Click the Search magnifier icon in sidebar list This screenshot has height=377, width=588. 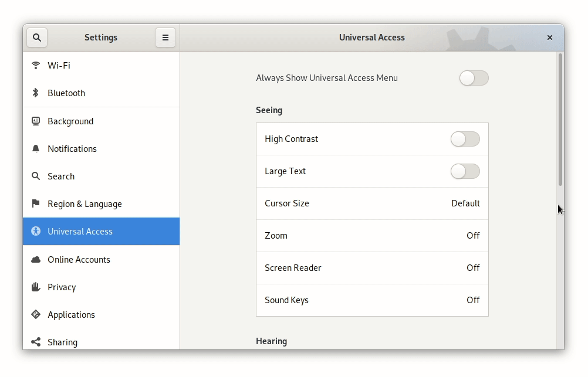[x=36, y=176]
